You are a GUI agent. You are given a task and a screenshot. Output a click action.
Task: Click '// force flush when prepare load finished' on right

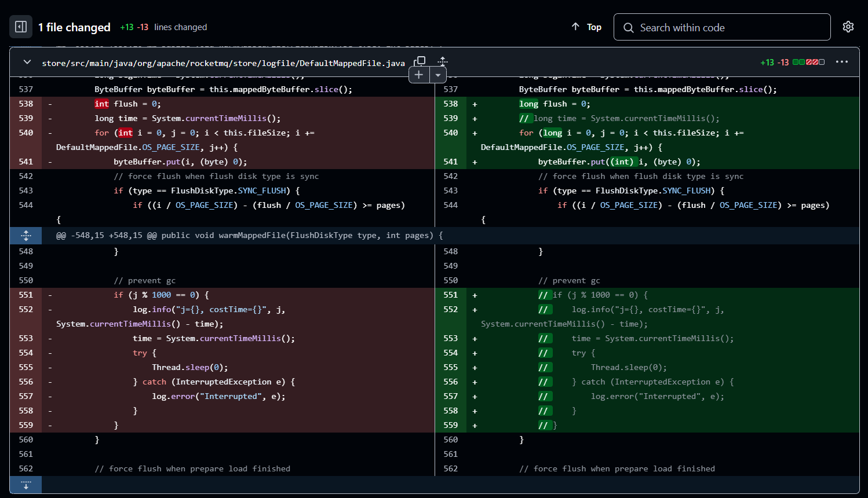[617, 468]
